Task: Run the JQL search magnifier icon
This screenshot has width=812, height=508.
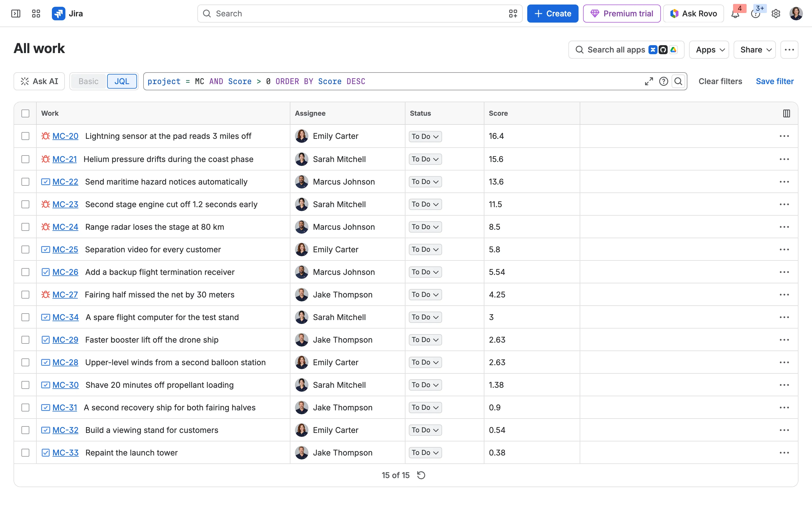Action: tap(678, 81)
